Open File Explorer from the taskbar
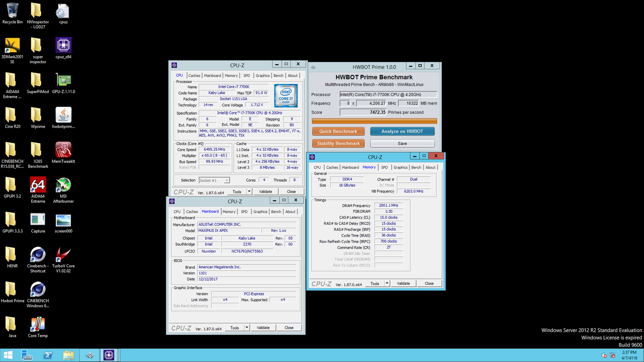This screenshot has width=644, height=362. 68,355
